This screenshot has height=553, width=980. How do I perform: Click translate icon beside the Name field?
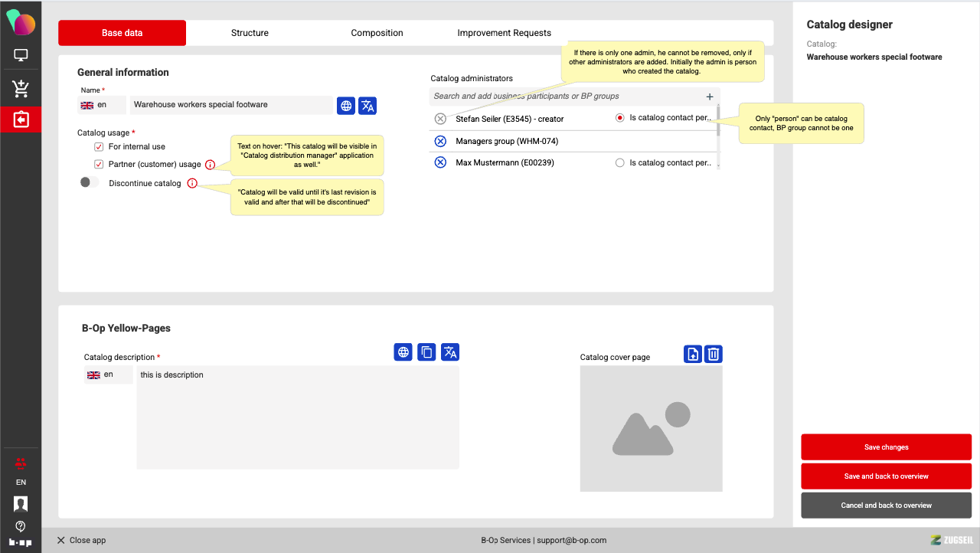(367, 106)
